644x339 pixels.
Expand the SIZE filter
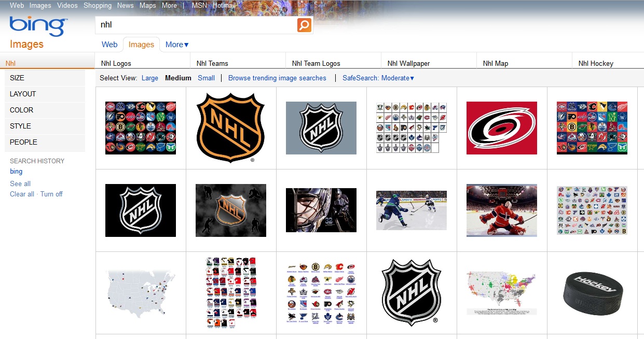point(17,78)
